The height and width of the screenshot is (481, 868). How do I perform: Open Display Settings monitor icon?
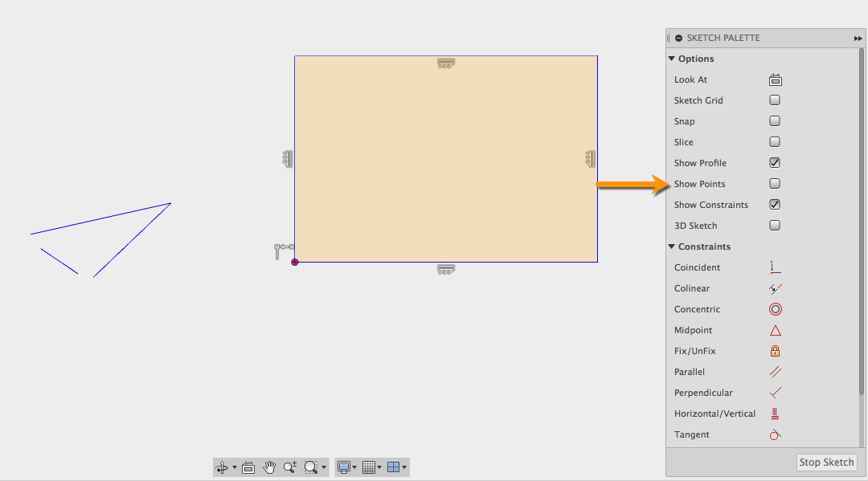pyautogui.click(x=344, y=467)
